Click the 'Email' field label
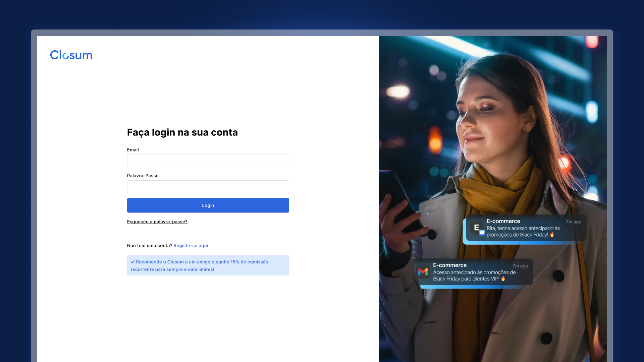Viewport: 644px width, 362px height. point(133,150)
